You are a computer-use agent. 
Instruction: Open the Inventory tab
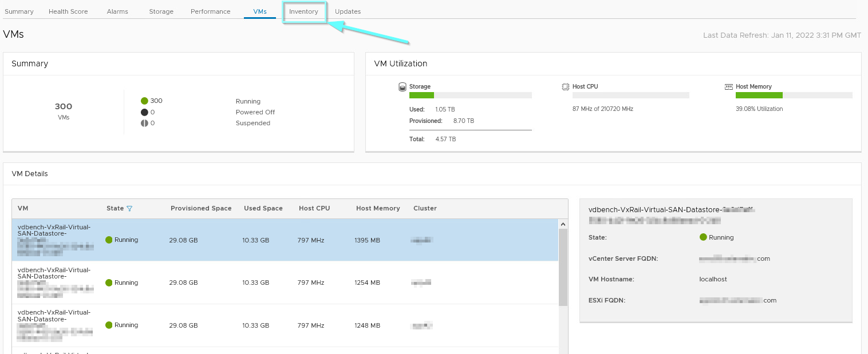(x=303, y=11)
